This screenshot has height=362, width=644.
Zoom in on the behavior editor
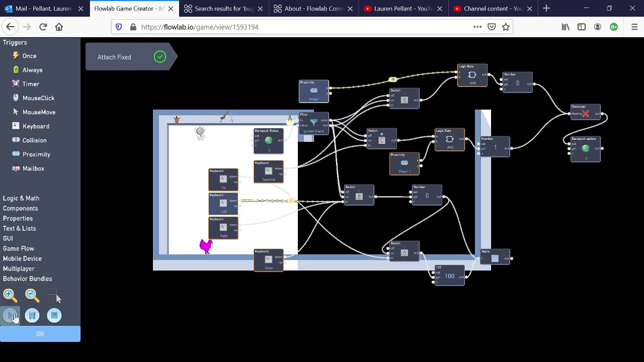coord(10,295)
